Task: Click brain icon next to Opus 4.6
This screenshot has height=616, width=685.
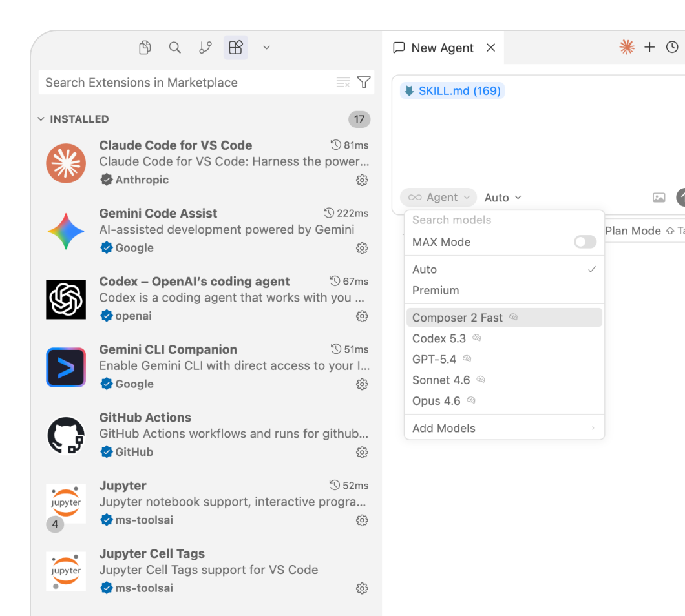Action: point(471,400)
